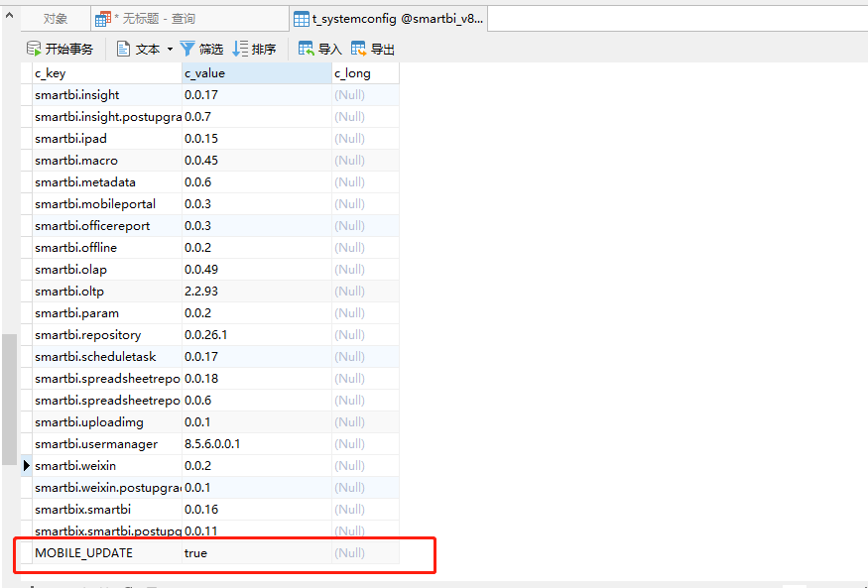This screenshot has width=868, height=588.
Task: Click the value cell 2.2.93
Action: [257, 292]
